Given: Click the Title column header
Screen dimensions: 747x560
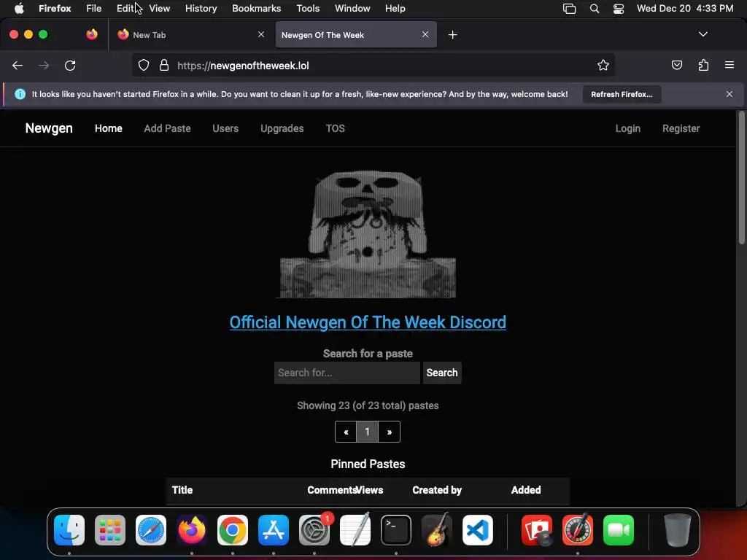Looking at the screenshot, I should pos(182,490).
